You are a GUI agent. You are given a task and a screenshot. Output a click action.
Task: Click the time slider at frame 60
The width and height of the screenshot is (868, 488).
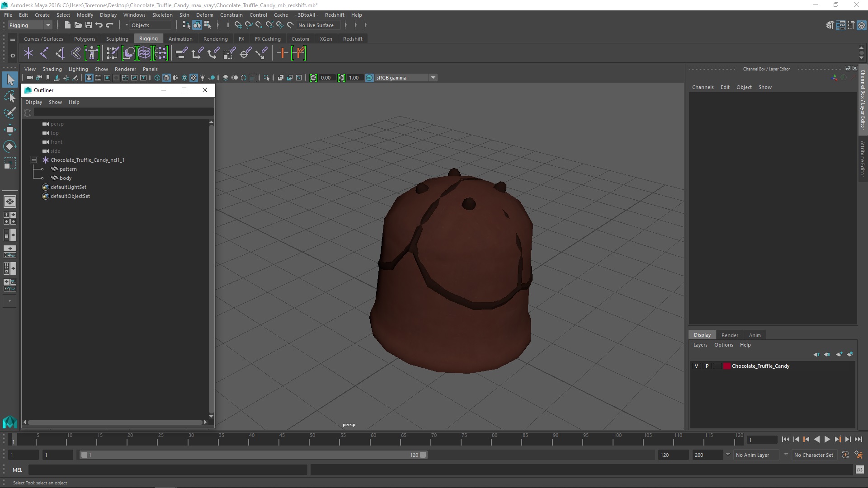(373, 439)
